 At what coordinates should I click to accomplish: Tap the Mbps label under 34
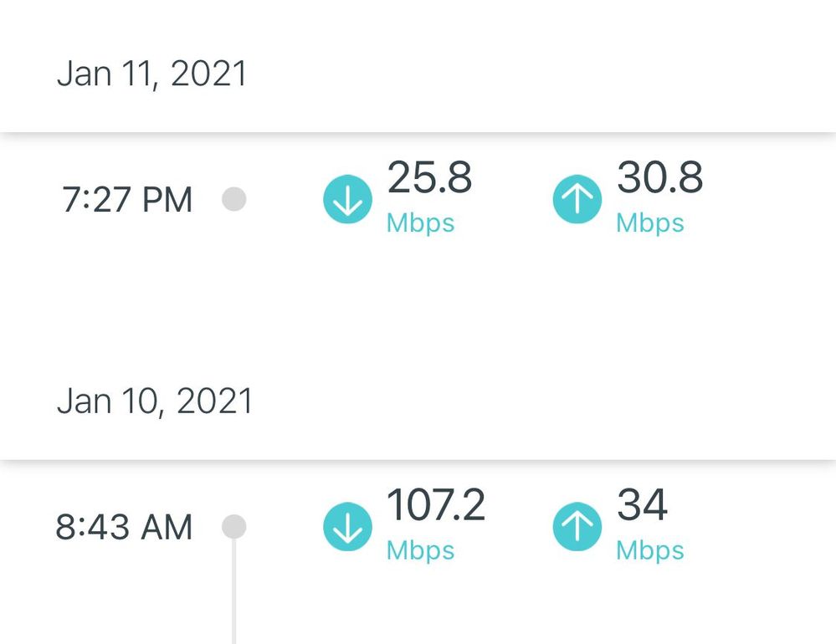pyautogui.click(x=650, y=550)
